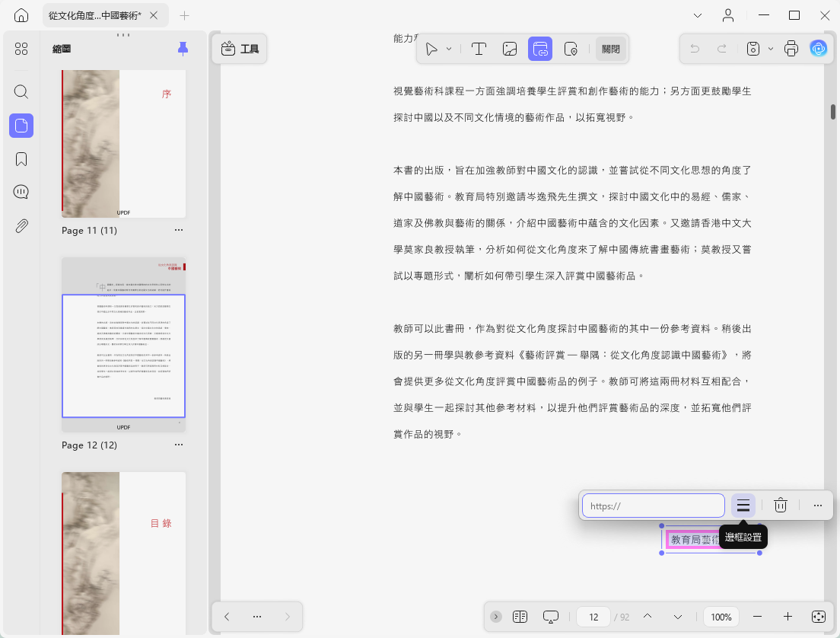840x638 pixels.
Task: Undo the last action
Action: click(x=695, y=49)
